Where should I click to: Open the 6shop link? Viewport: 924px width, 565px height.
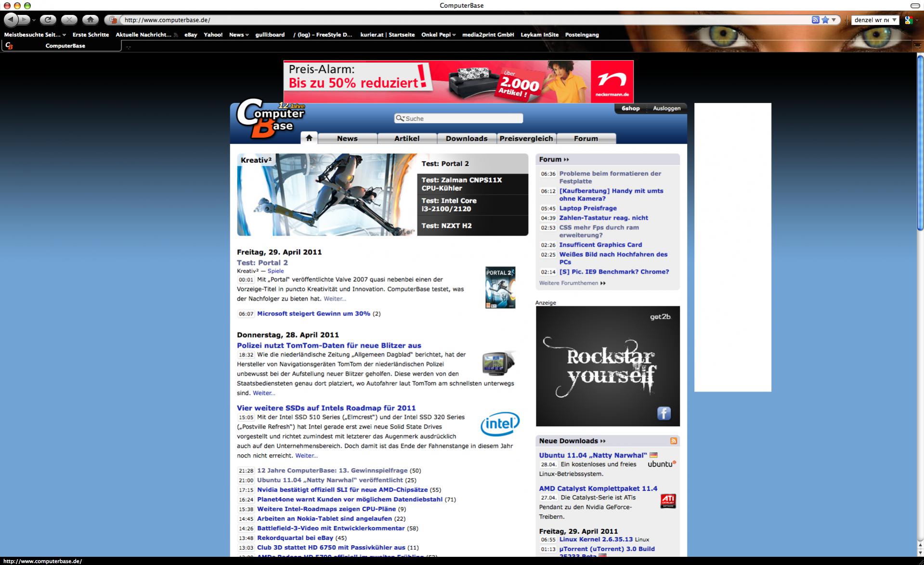tap(630, 108)
